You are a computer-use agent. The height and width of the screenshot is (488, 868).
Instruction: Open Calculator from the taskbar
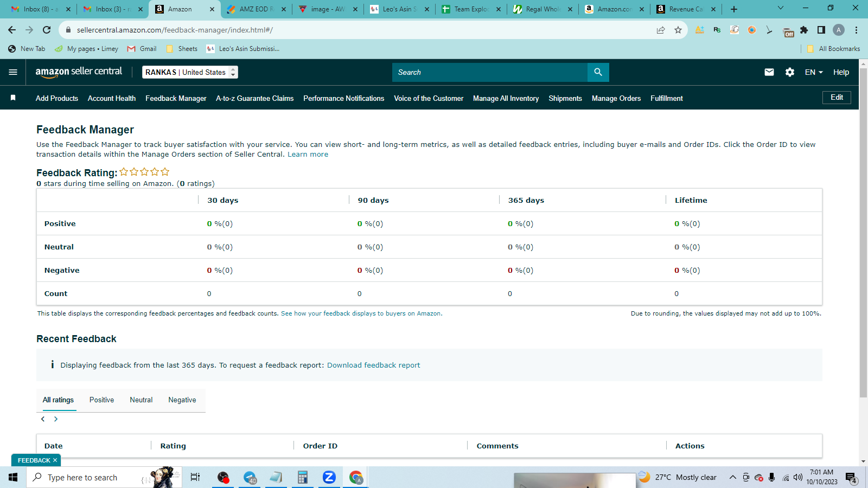(302, 477)
